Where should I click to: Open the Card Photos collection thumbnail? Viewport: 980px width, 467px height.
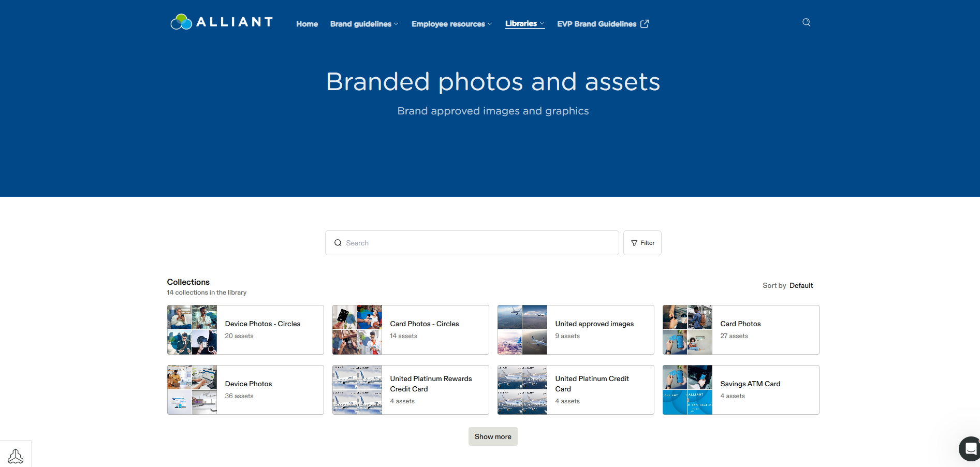[x=688, y=330]
